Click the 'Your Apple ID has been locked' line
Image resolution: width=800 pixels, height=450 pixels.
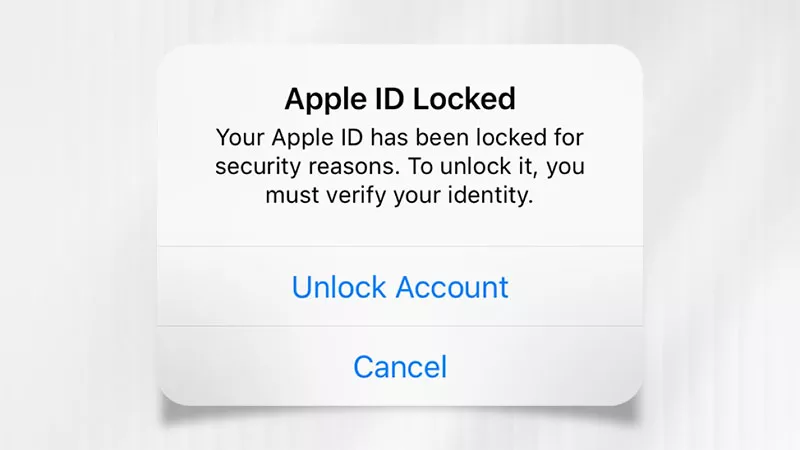coord(399,138)
